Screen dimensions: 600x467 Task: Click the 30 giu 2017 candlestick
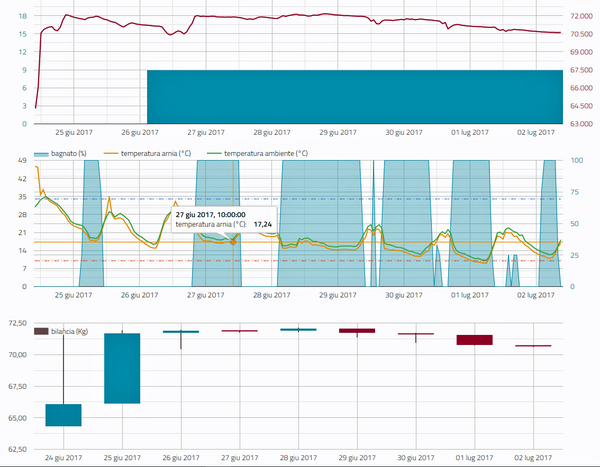click(415, 334)
